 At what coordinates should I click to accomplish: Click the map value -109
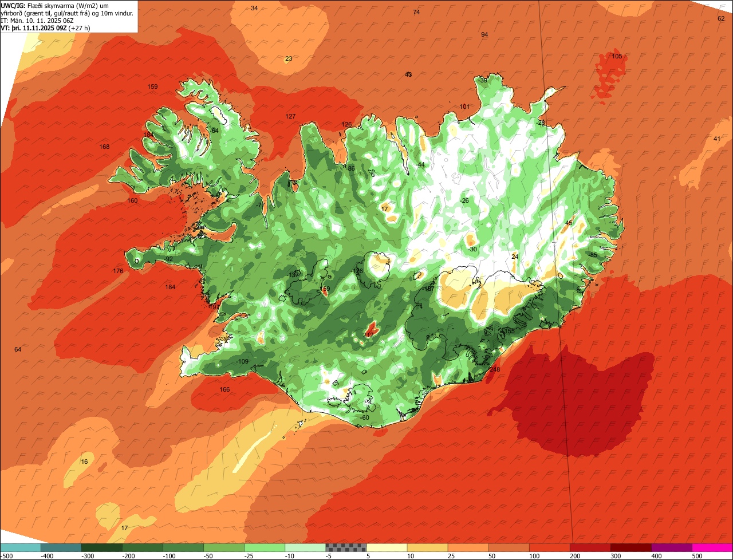pos(242,361)
